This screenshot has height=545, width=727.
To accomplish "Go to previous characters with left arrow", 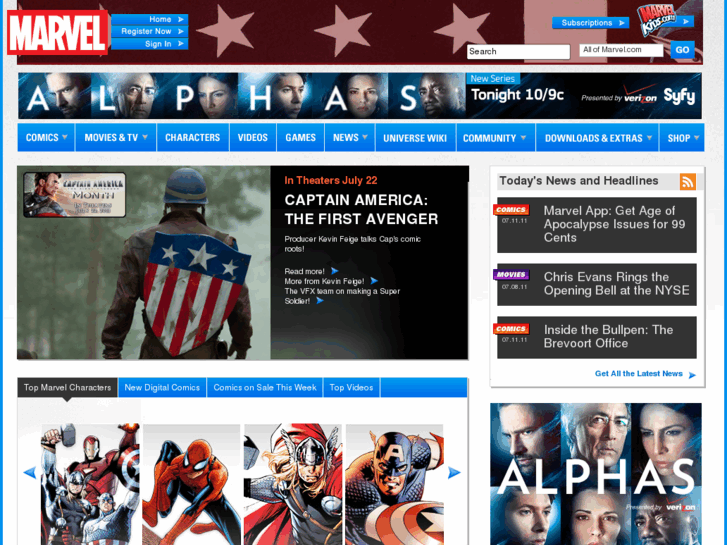I will click(30, 472).
